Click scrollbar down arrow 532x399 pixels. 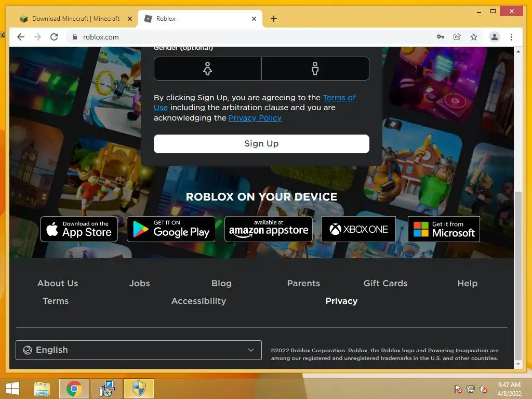coord(518,364)
